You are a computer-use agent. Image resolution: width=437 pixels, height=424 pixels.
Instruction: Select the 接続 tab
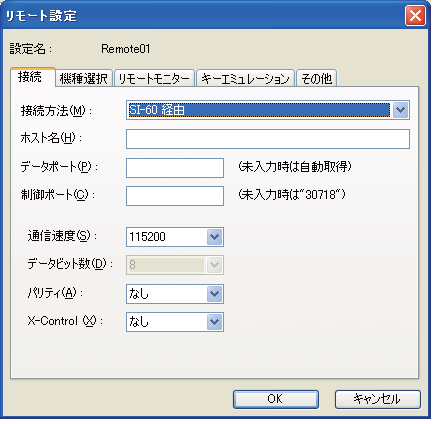[x=33, y=77]
